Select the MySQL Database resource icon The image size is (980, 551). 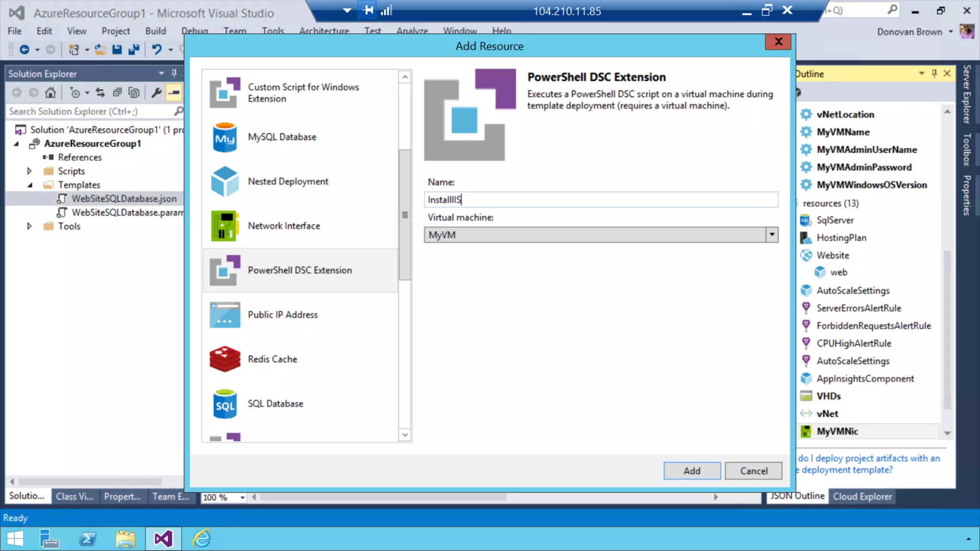coord(224,137)
